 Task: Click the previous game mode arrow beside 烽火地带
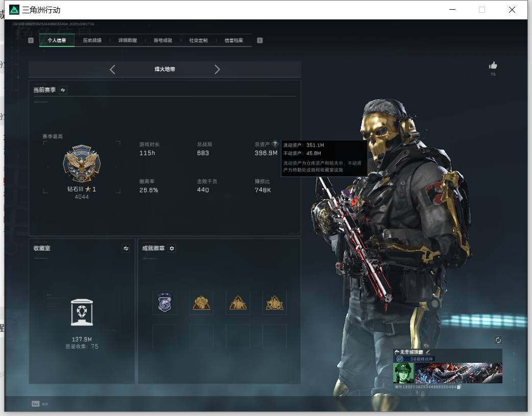113,69
